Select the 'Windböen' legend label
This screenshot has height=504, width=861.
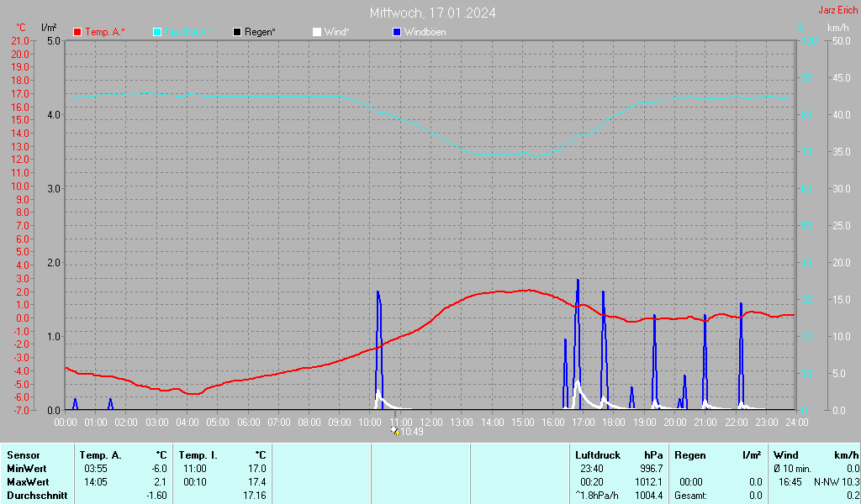tap(425, 32)
